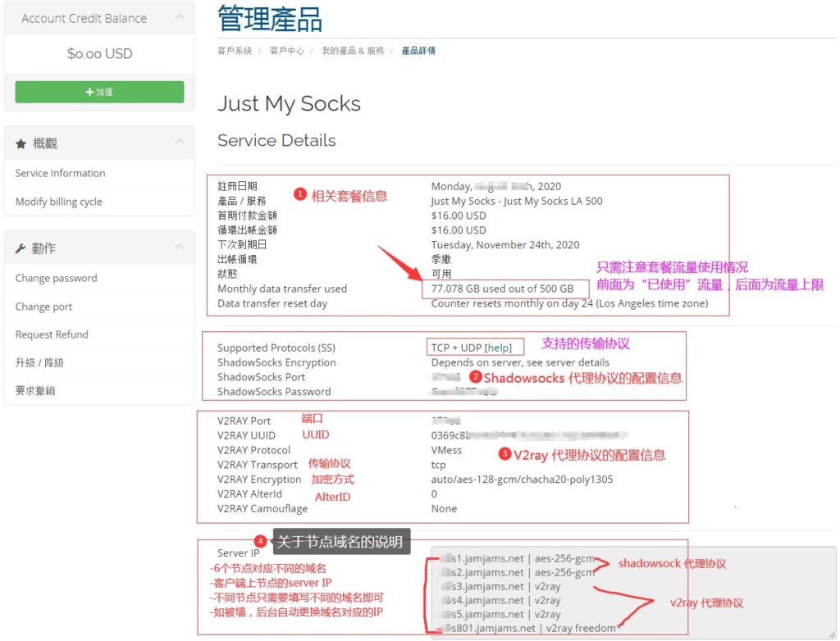Go to 客戶中心 breadcrumb link
This screenshot has height=641, width=840.
tap(286, 50)
